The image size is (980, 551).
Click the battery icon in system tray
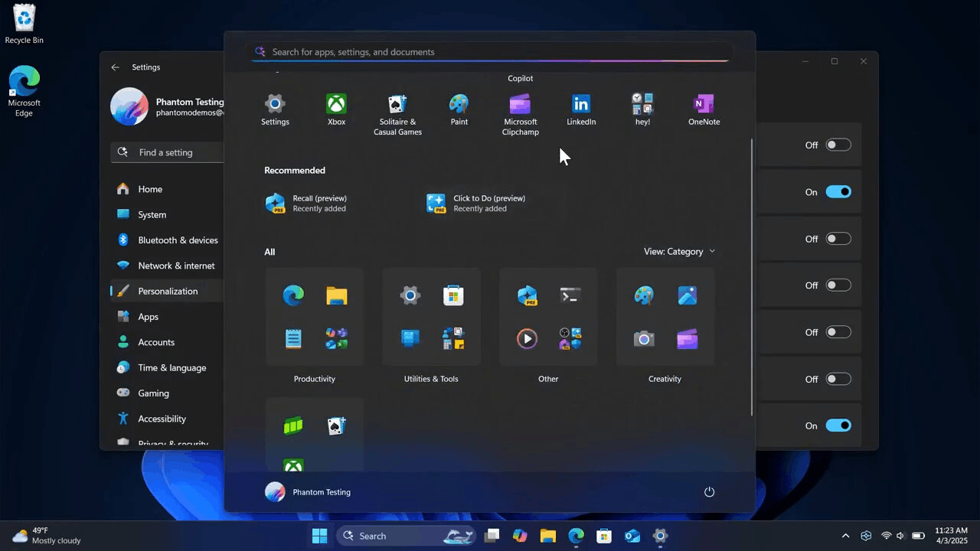(x=918, y=536)
